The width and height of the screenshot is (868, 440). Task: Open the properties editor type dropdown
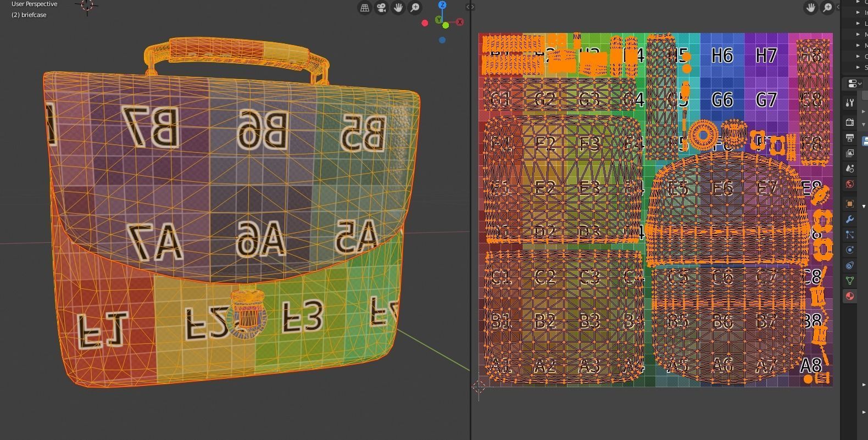854,83
